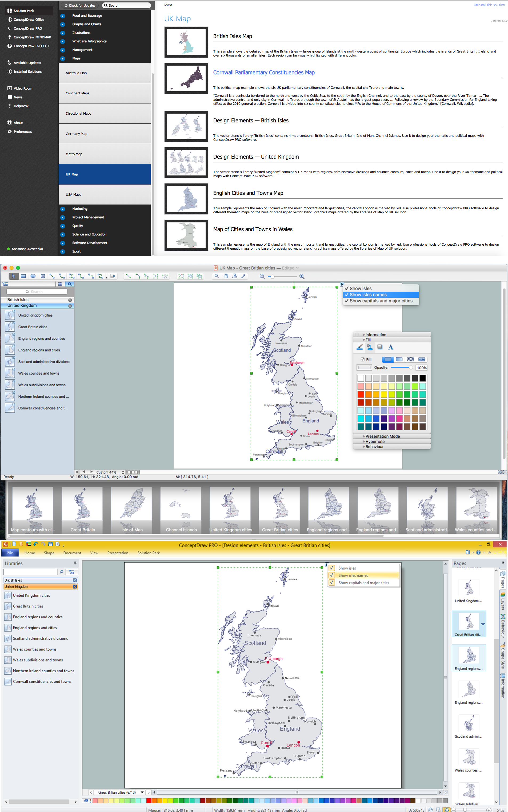Close British Isles library in Mac sidebar
Screen dimensions: 508x812
coord(70,300)
